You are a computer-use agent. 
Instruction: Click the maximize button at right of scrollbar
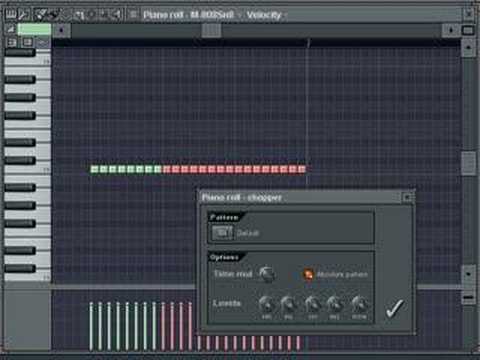pos(468,30)
